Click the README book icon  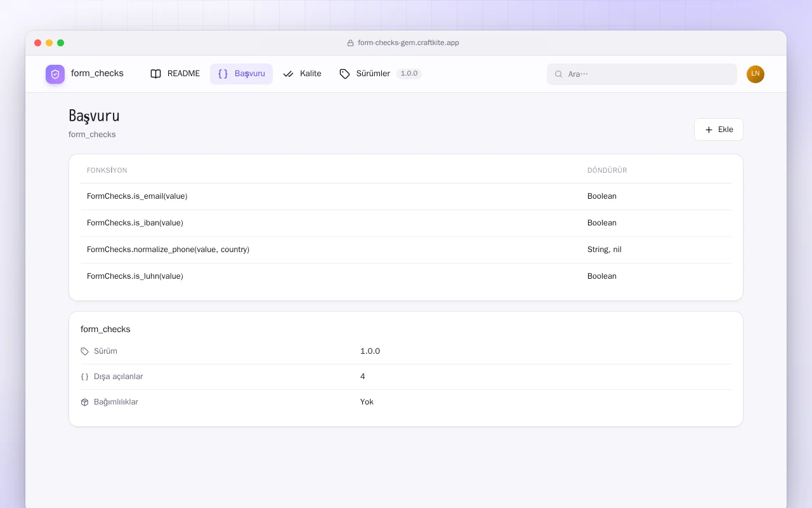155,74
